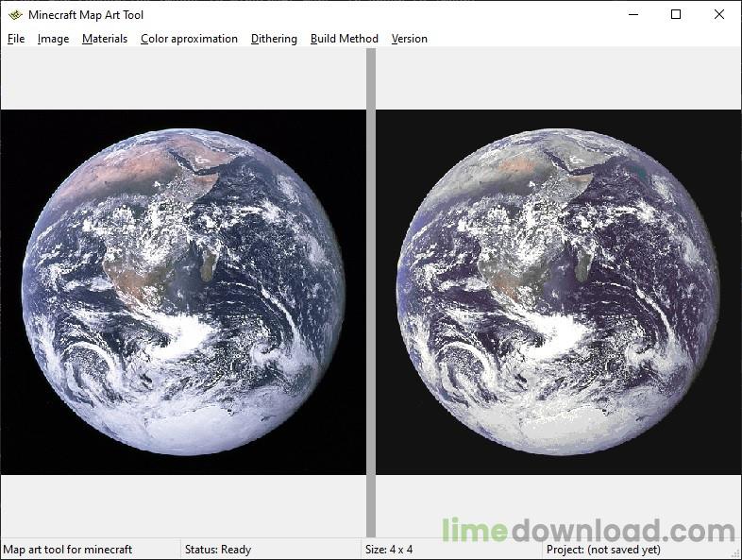Viewport: 742px width, 560px height.
Task: Minimize the Minecraft Map Art Tool window
Action: point(633,15)
